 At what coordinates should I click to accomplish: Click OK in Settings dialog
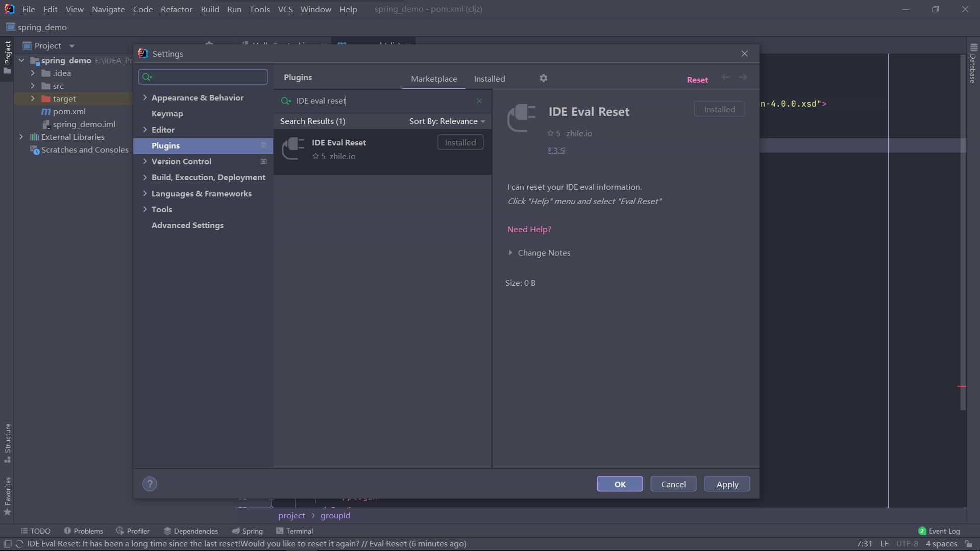tap(620, 484)
